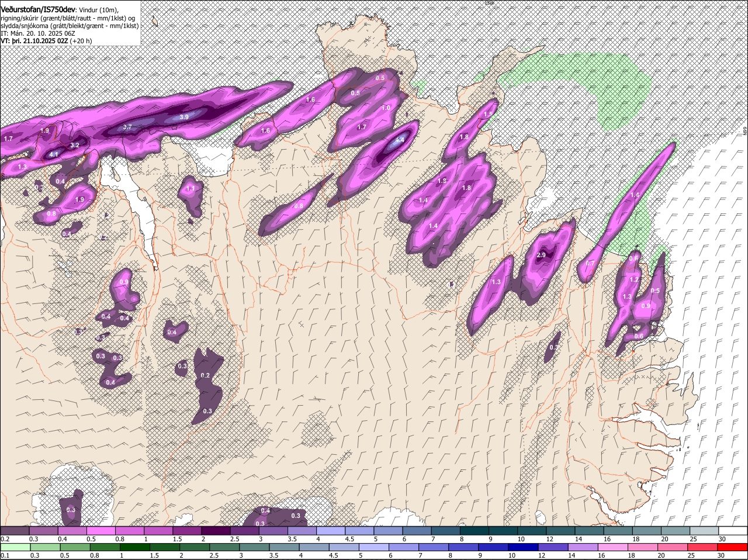Click the 'IT: Mán. 20. 10. 2025 06Z' line
The image size is (748, 560).
[37, 33]
